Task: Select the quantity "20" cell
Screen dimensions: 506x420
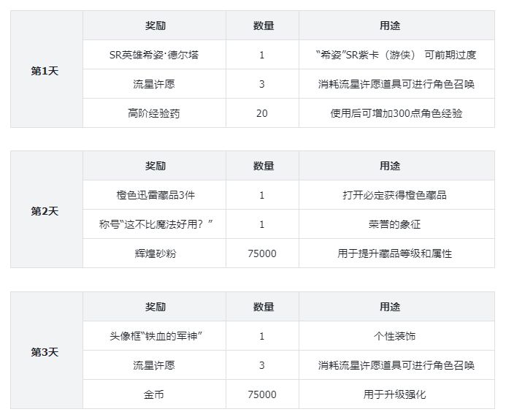Action: coord(261,113)
